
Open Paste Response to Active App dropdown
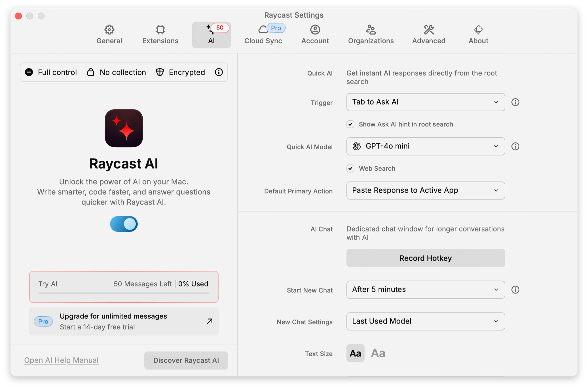(x=425, y=191)
